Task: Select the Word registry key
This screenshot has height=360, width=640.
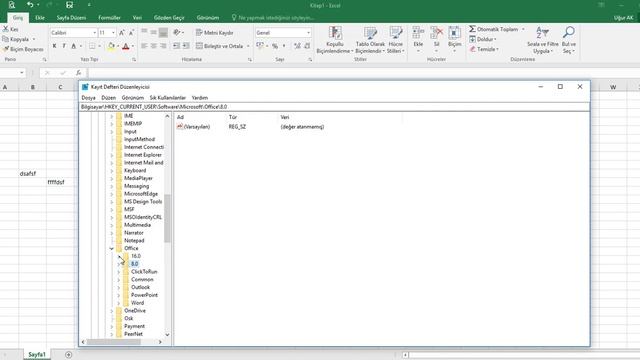Action: pyautogui.click(x=138, y=303)
